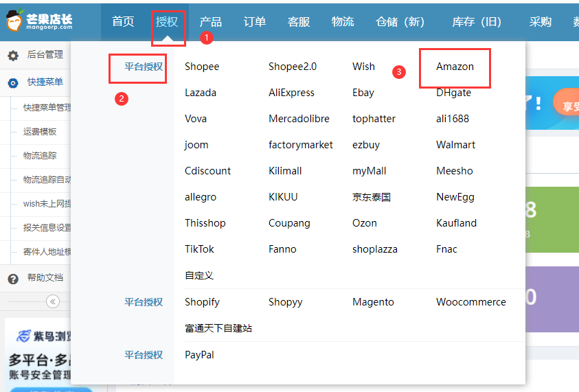Screen dimensions: 579x392
Task: Click Coupang entry
Action: [290, 223]
